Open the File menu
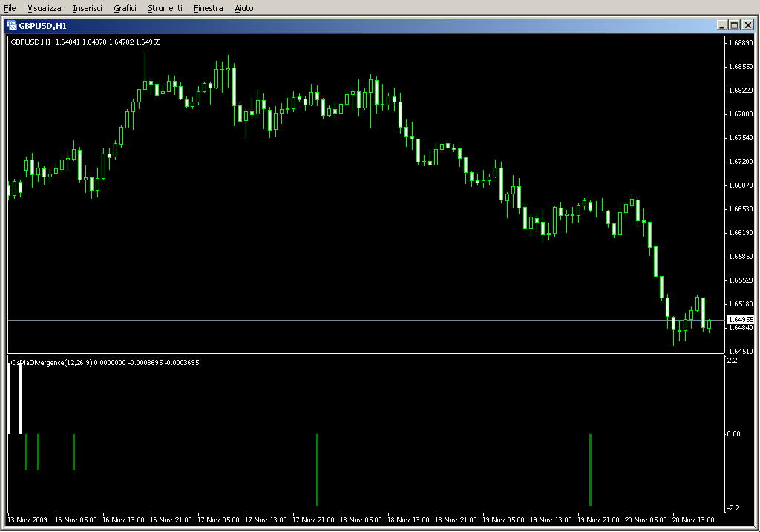 (10, 8)
